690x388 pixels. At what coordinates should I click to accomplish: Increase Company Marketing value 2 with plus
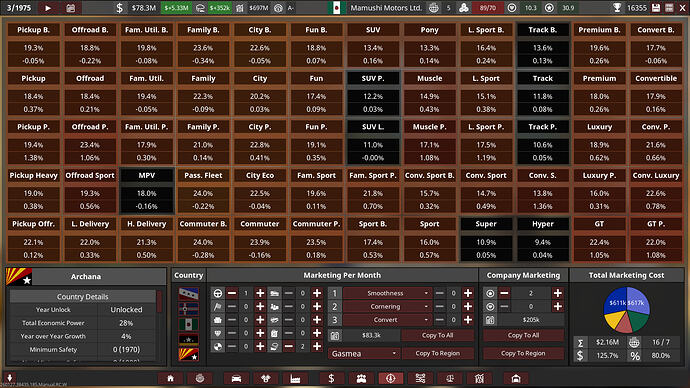[558, 293]
